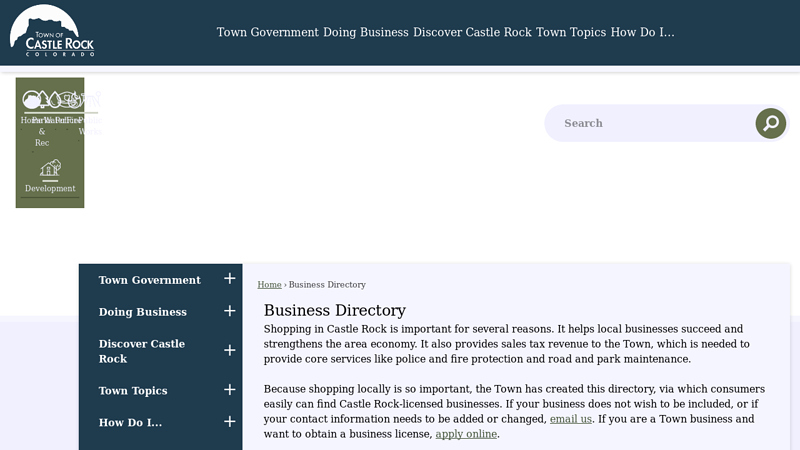Expand Discover Castle Rock plus in sidebar
800x450 pixels.
click(230, 351)
